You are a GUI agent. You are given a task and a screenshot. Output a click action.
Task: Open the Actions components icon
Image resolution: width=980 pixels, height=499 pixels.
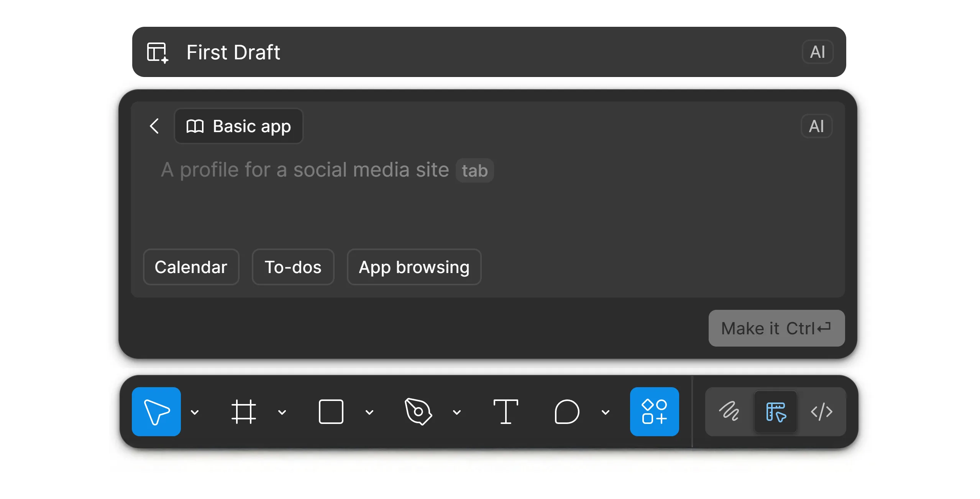[655, 412]
